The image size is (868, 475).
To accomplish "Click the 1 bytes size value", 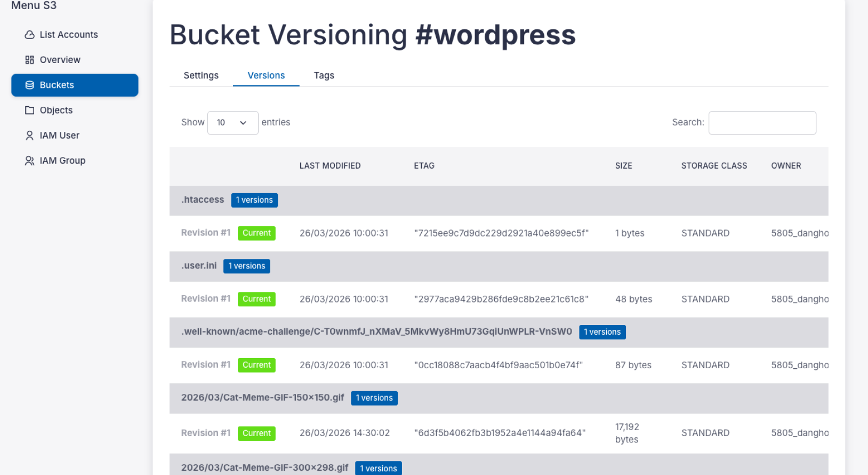I will click(630, 233).
